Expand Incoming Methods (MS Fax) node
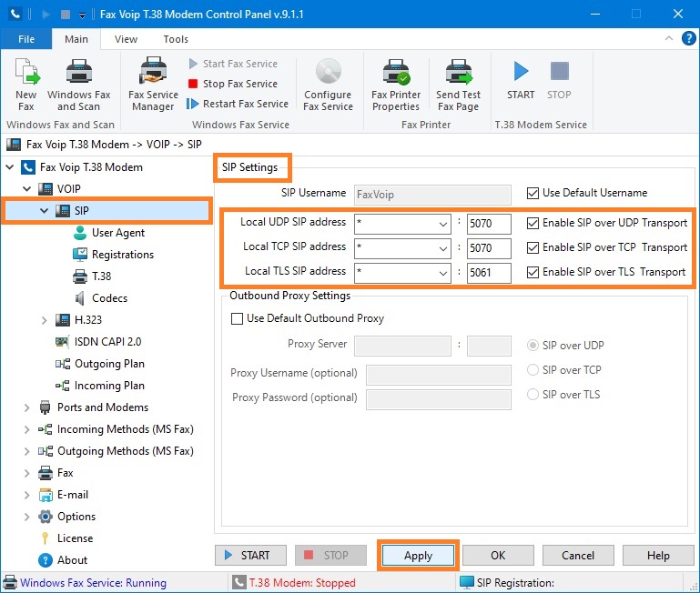Viewport: 700px width, 593px height. pyautogui.click(x=27, y=429)
